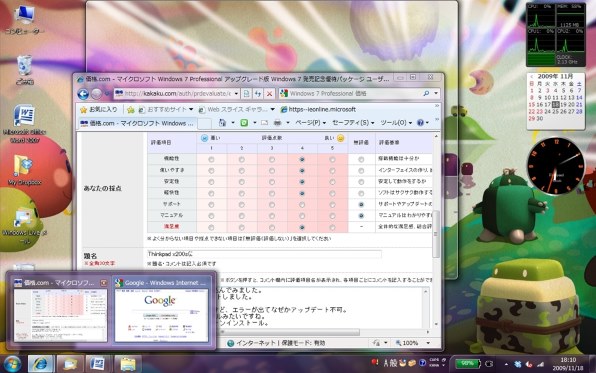Select score 1 in the first rating row
Image resolution: width=596 pixels, height=373 pixels.
click(211, 160)
